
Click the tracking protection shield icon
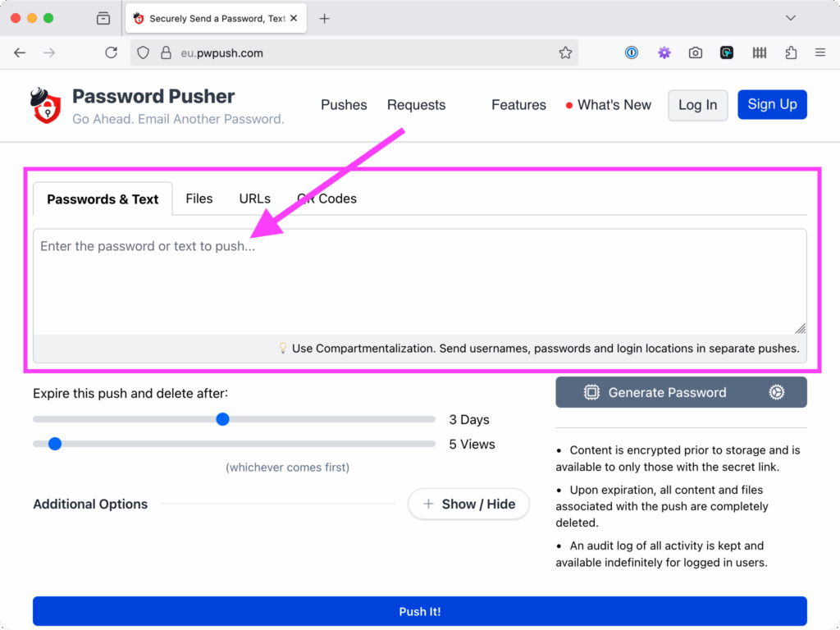coord(144,52)
